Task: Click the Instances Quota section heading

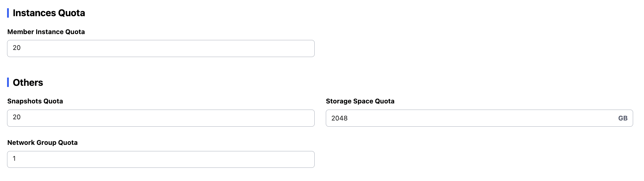Action: (x=49, y=13)
